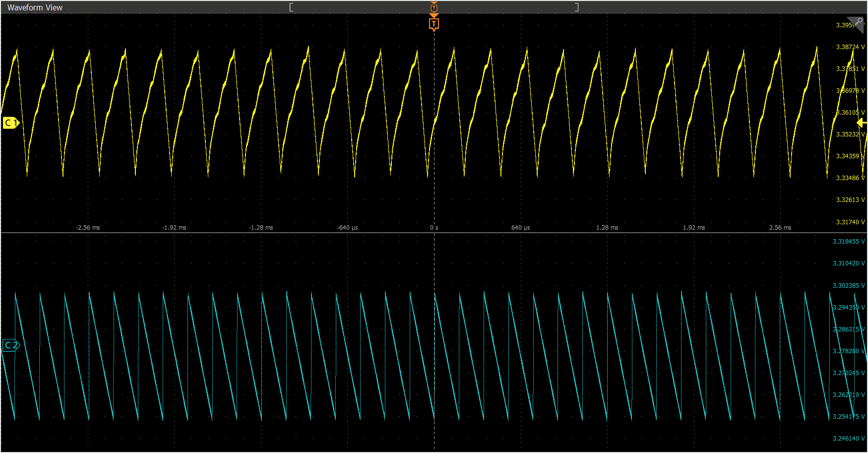Click the -640 µs time axis label
This screenshot has height=453, width=868.
(x=347, y=228)
